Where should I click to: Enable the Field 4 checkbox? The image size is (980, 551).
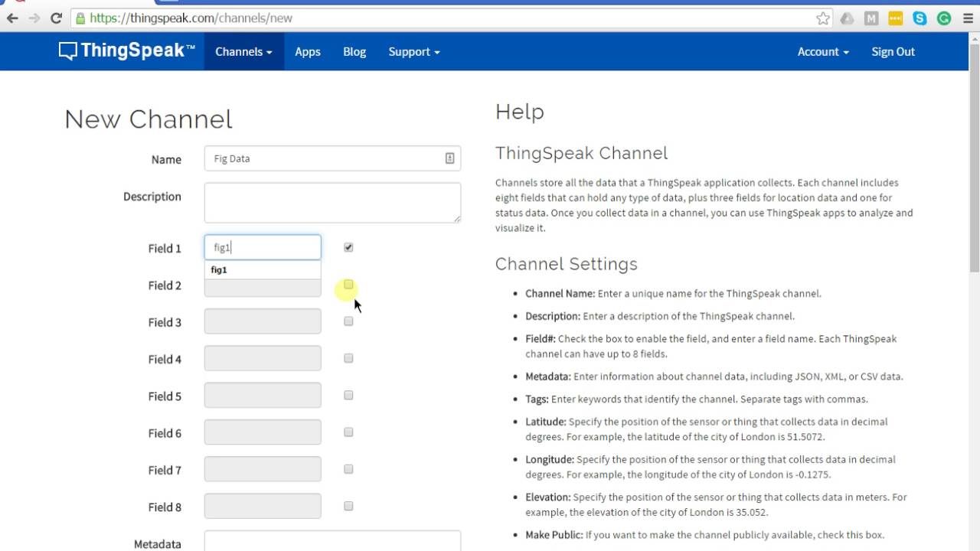[348, 358]
